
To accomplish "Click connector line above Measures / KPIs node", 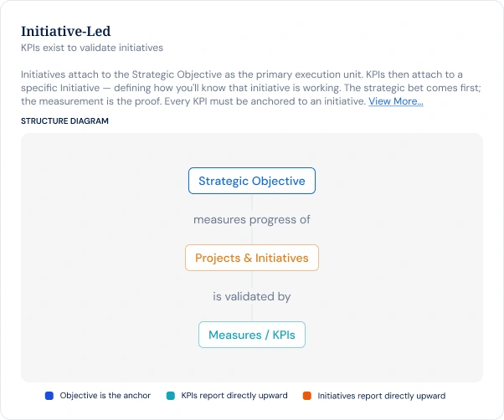I will coord(252,313).
